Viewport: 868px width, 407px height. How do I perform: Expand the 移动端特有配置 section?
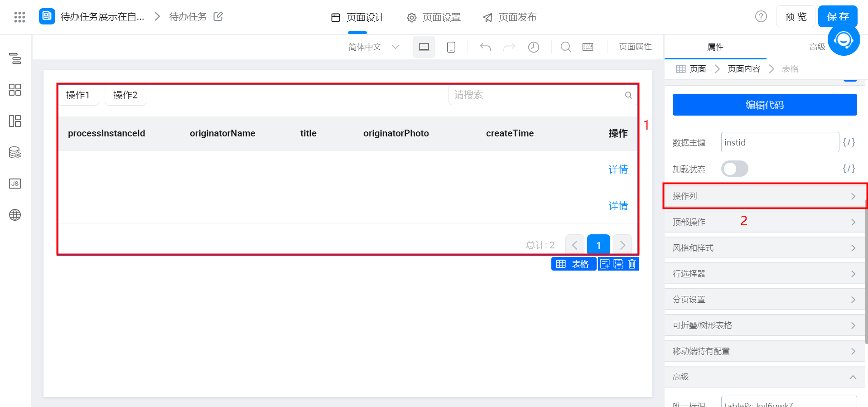765,351
